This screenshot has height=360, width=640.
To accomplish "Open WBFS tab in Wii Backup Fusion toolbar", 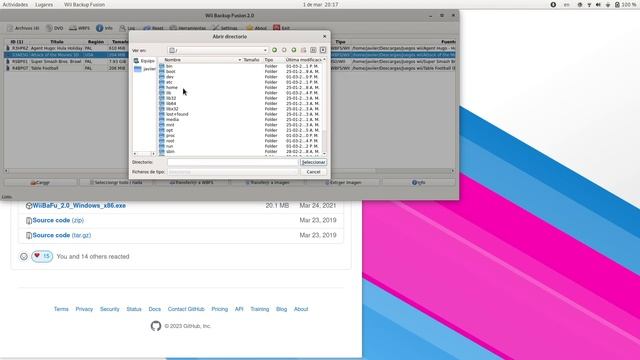I will click(79, 28).
